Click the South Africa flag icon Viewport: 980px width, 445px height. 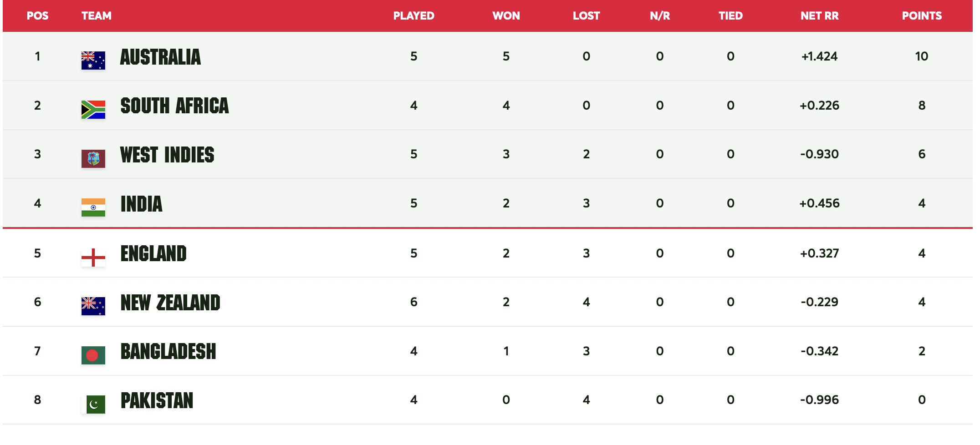tap(93, 109)
